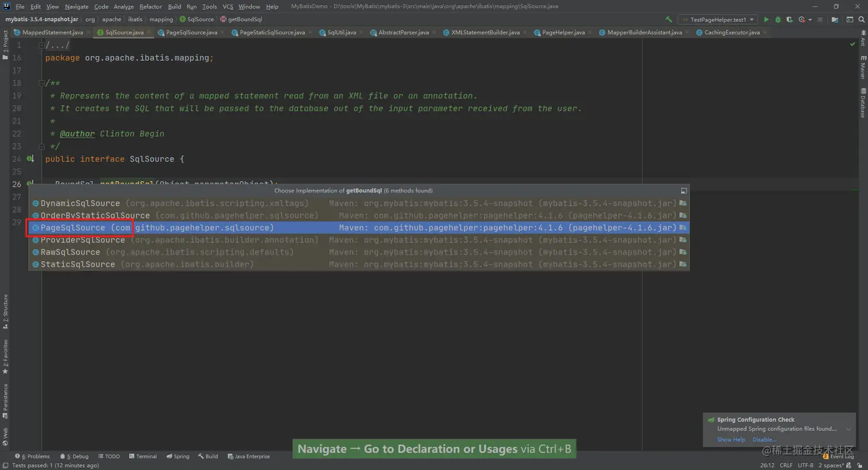Switch to the MappedStatement.java tab

(x=52, y=32)
